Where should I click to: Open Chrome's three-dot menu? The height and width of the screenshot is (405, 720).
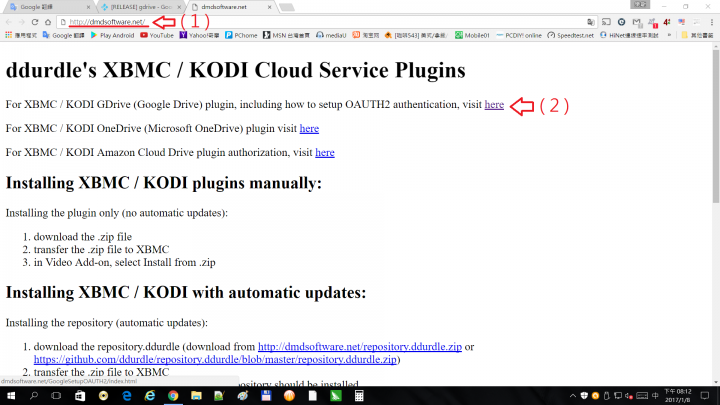pyautogui.click(x=712, y=22)
